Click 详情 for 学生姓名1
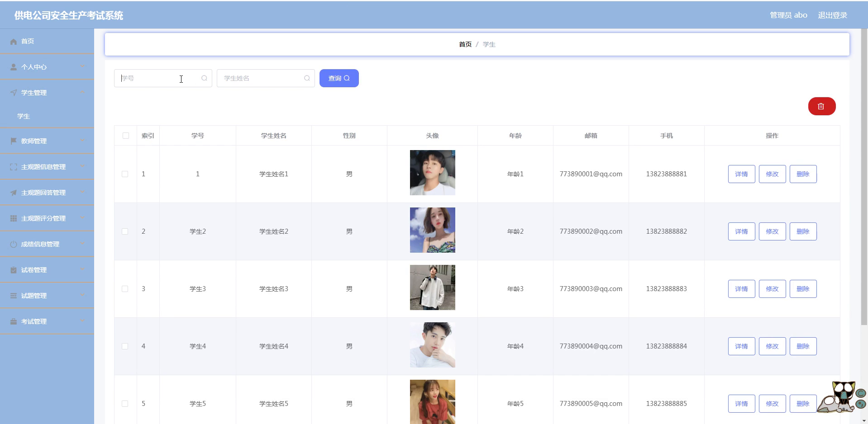The image size is (868, 424). (741, 174)
